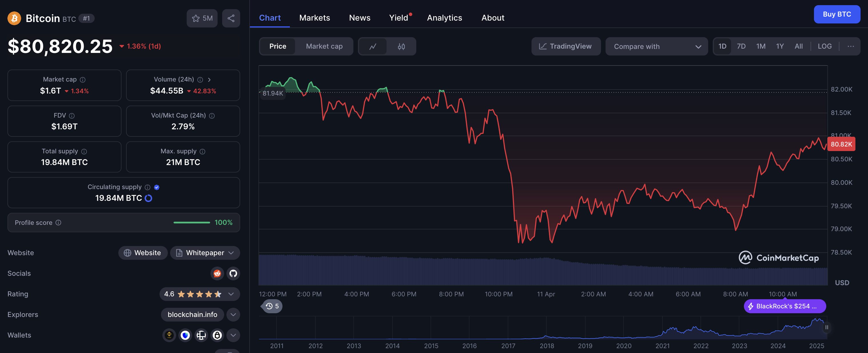
Task: Expand more Wallets chevron
Action: (233, 335)
